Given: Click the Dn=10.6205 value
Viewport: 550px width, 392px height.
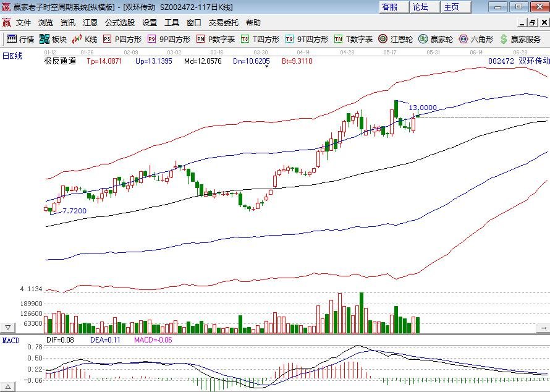Looking at the screenshot, I should tap(252, 61).
